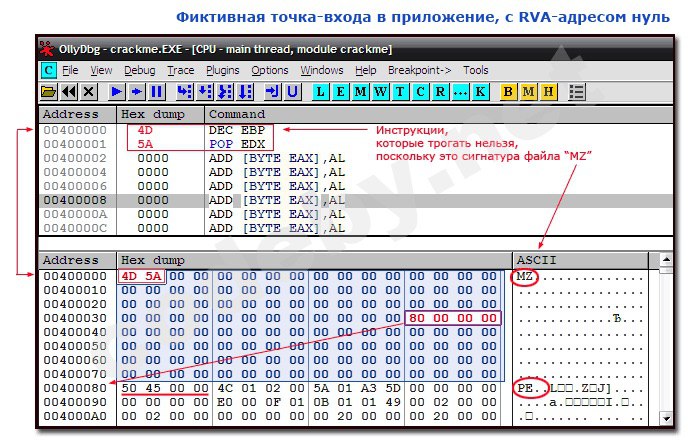Open the Trace menu
The image size is (688, 442).
pos(180,70)
